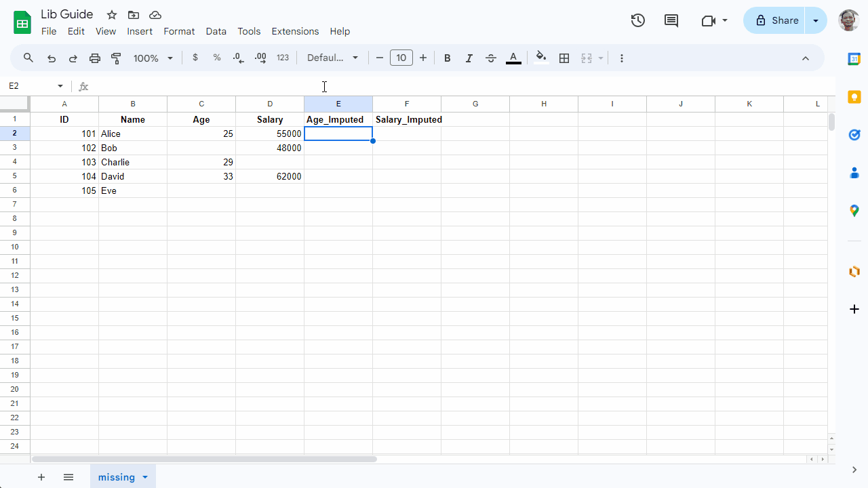Open Google Keep side panel
This screenshot has width=868, height=488.
(854, 97)
